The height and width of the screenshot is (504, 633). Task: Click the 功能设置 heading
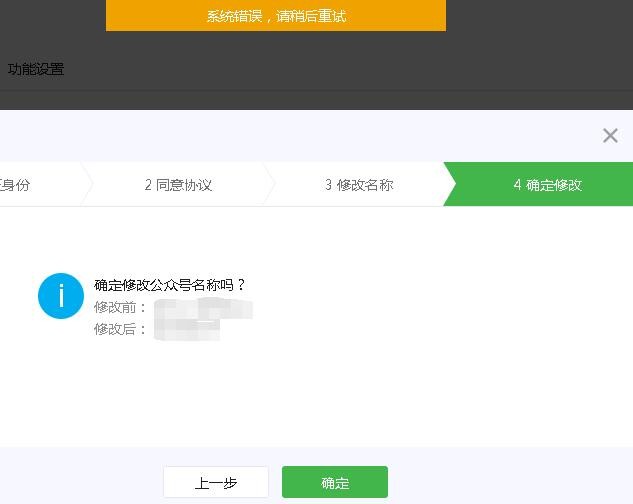coord(36,69)
